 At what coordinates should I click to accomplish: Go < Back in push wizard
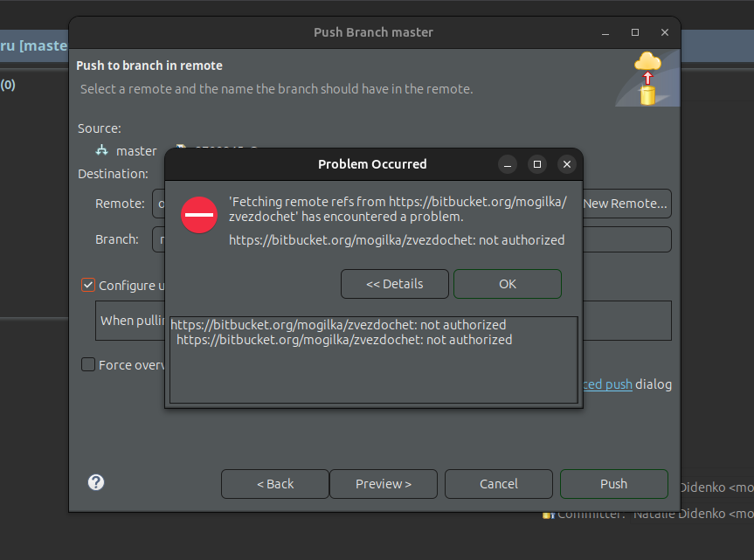(x=275, y=484)
